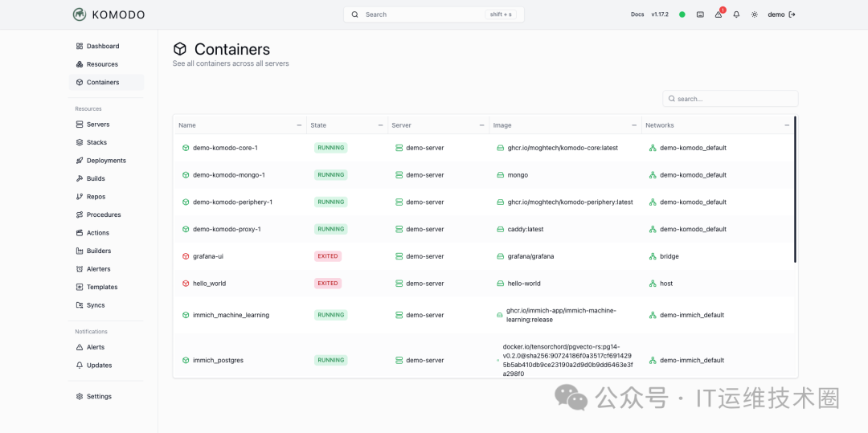Click the keyboard shortcuts icon in header
The image size is (868, 433).
(x=700, y=14)
